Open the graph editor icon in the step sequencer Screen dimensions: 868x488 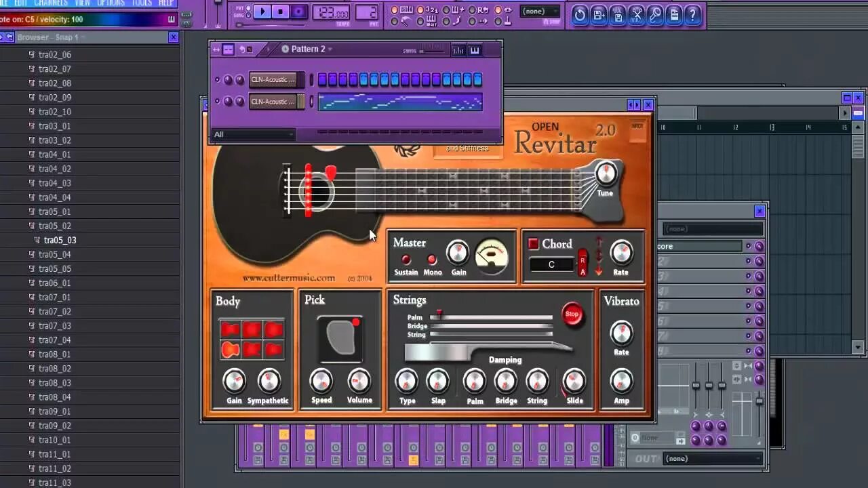pos(458,50)
